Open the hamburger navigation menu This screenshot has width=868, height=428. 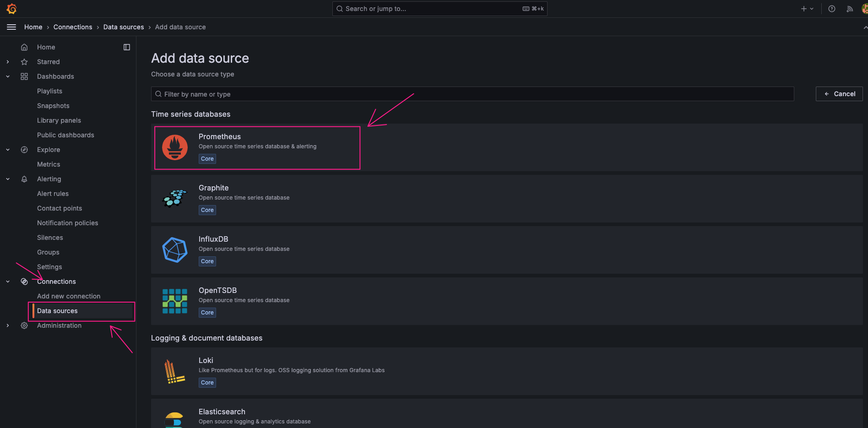pyautogui.click(x=11, y=27)
